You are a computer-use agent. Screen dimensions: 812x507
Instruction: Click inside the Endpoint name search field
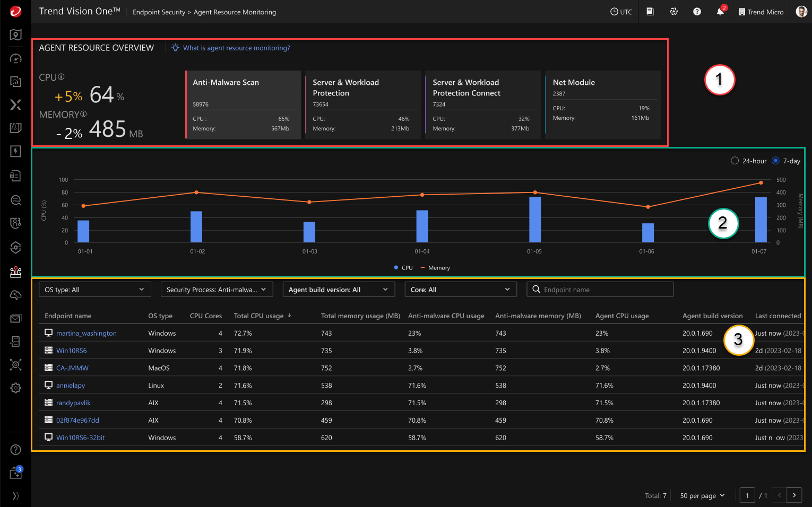[x=600, y=289]
